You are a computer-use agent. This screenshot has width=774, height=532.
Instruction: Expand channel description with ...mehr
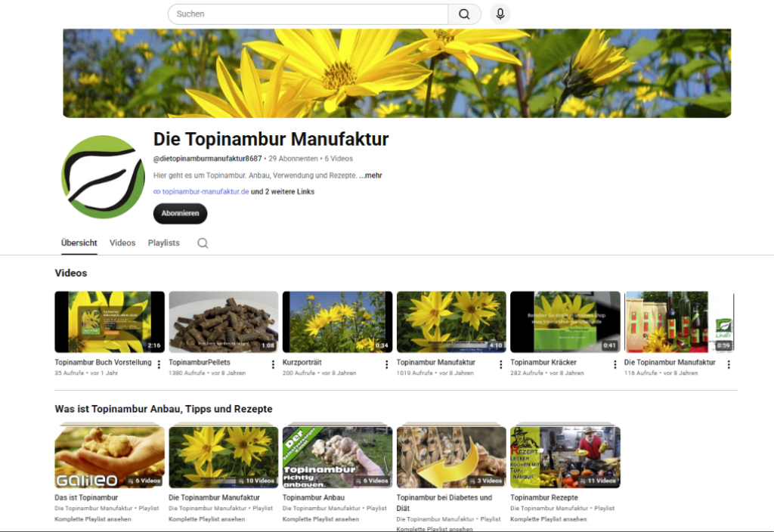pyautogui.click(x=370, y=175)
